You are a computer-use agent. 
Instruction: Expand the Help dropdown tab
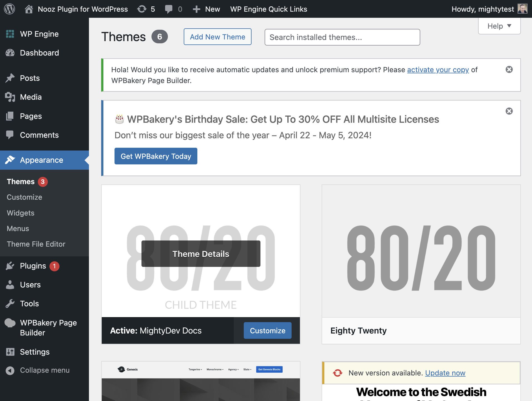coord(499,26)
